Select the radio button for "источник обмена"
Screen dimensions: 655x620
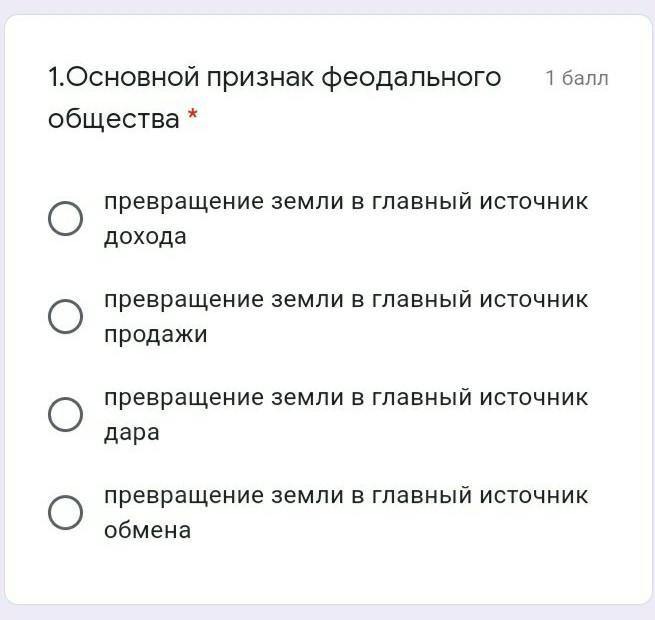(65, 512)
